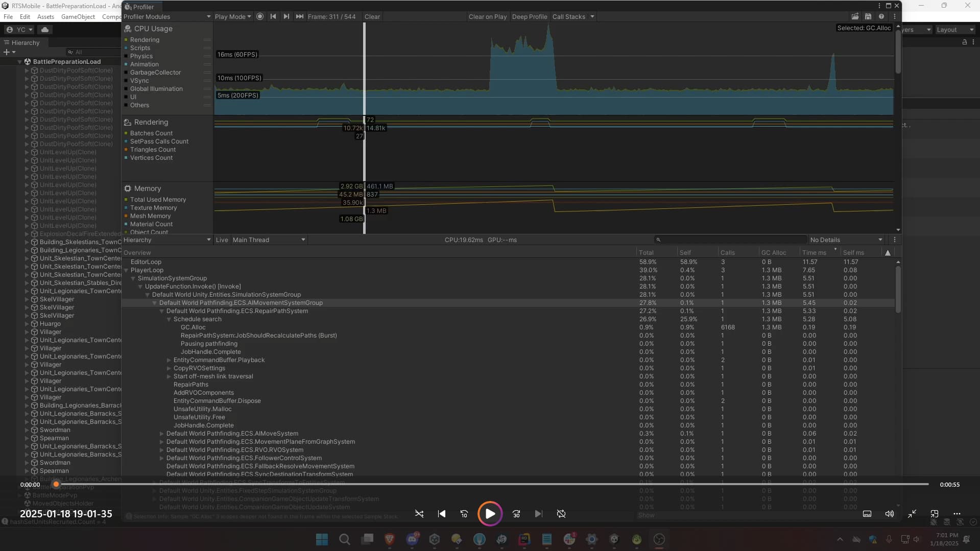Open the Layout dropdown
980x551 pixels.
click(954, 30)
